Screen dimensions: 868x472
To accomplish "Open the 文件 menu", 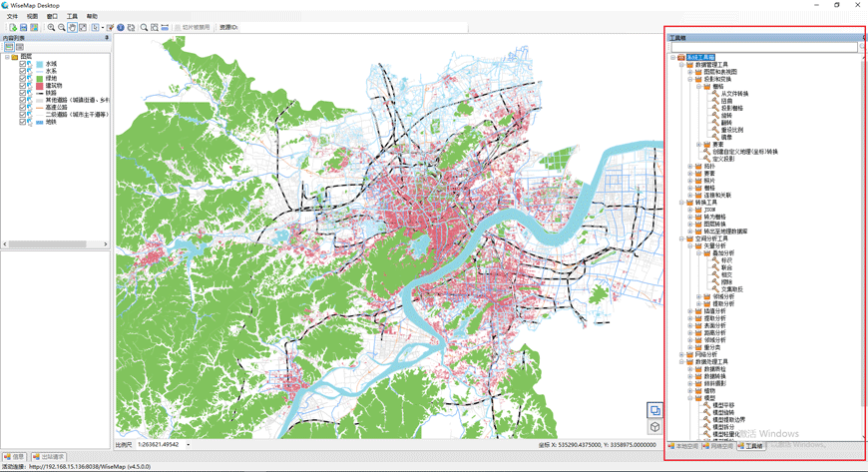I will (x=12, y=17).
